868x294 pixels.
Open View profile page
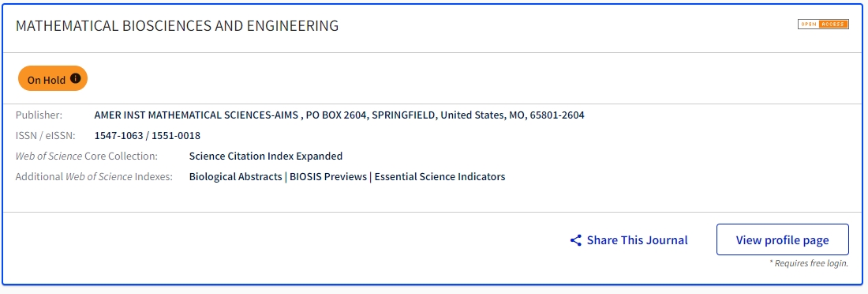(782, 239)
